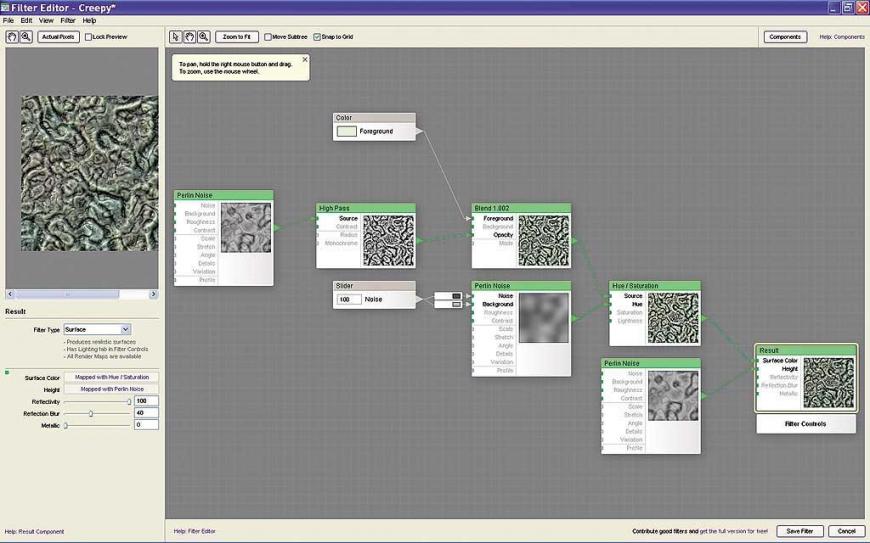Select the editor zoom magnifier tool

point(204,37)
